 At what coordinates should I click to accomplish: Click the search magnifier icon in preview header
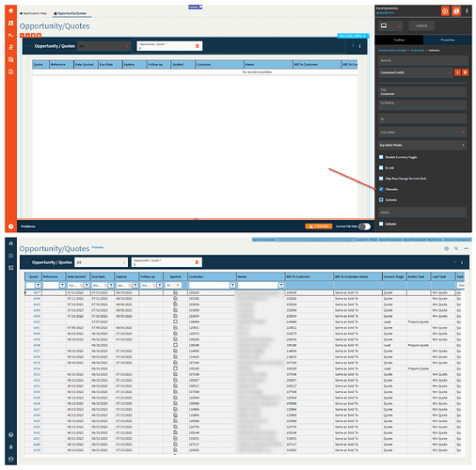coord(456,248)
